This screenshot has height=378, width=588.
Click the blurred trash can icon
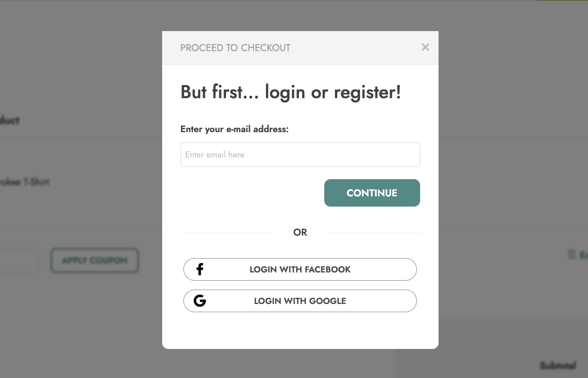tap(572, 254)
